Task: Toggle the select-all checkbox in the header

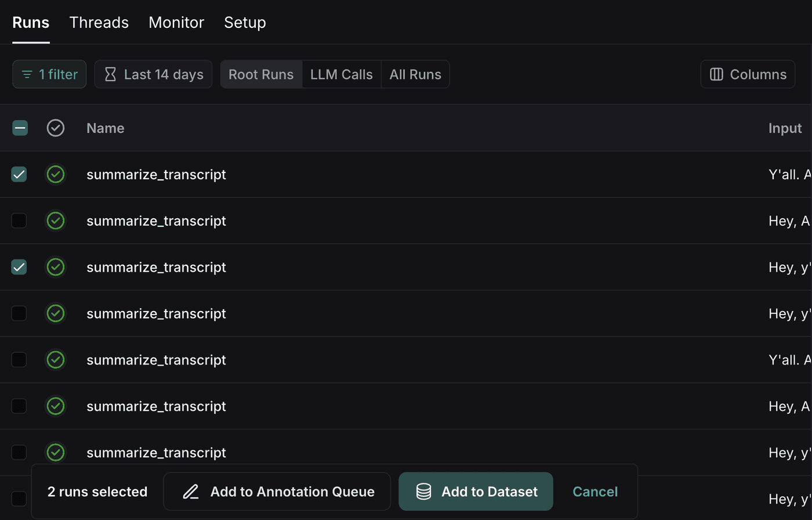Action: (x=20, y=128)
